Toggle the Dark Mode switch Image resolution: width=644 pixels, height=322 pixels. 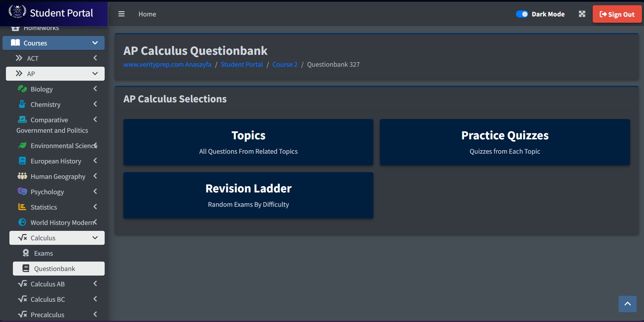pyautogui.click(x=522, y=14)
